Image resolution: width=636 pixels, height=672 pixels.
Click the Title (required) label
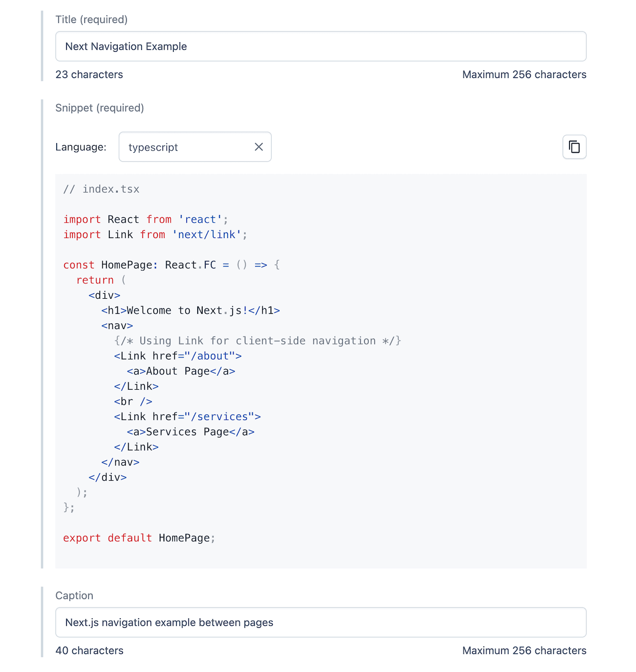[91, 19]
